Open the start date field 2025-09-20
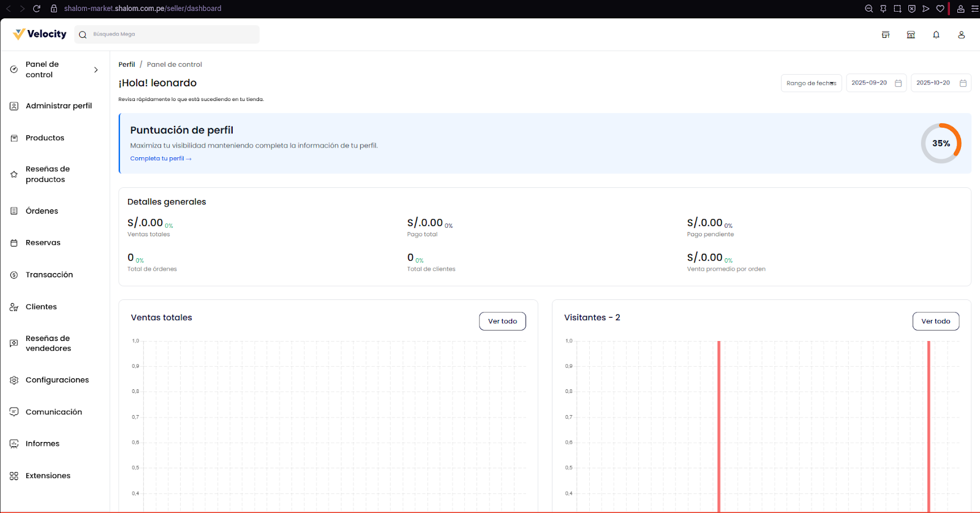Viewport: 980px width, 513px height. coord(869,83)
